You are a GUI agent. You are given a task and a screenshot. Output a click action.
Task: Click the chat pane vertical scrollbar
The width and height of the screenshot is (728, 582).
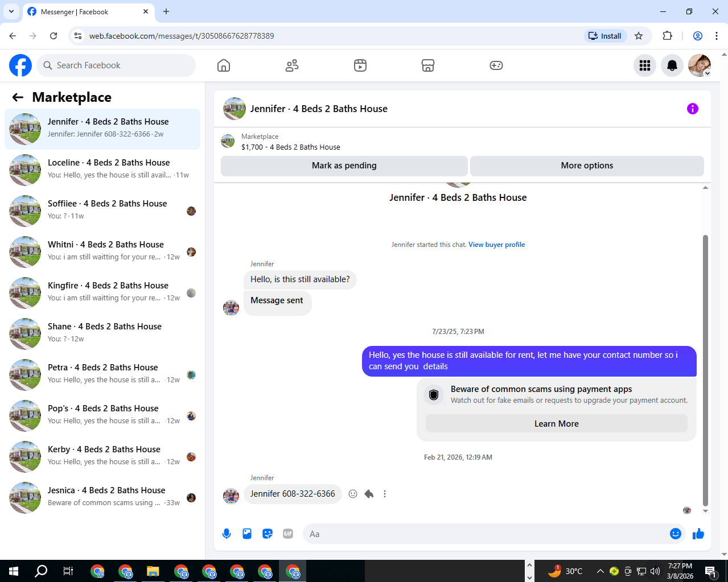click(x=705, y=370)
